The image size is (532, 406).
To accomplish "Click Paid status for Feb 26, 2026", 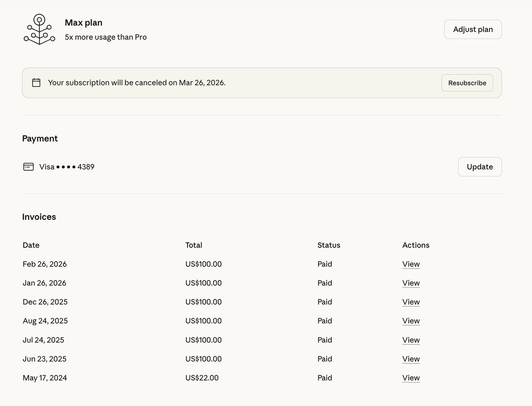I will click(325, 264).
